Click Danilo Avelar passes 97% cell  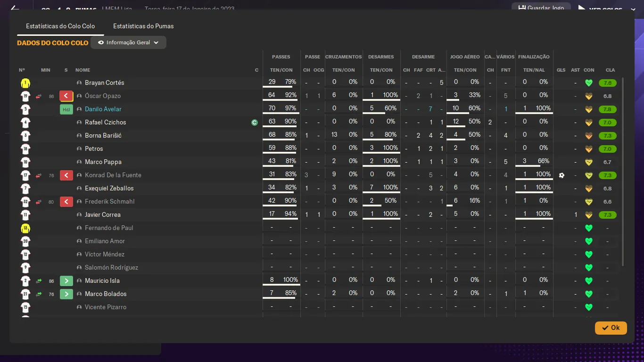pyautogui.click(x=290, y=108)
